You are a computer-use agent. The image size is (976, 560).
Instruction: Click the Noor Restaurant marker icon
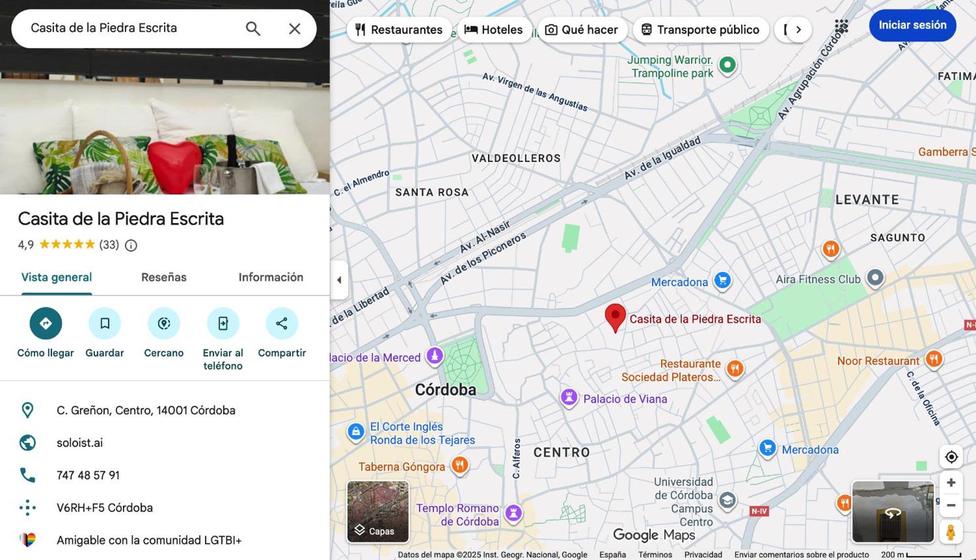click(x=934, y=360)
